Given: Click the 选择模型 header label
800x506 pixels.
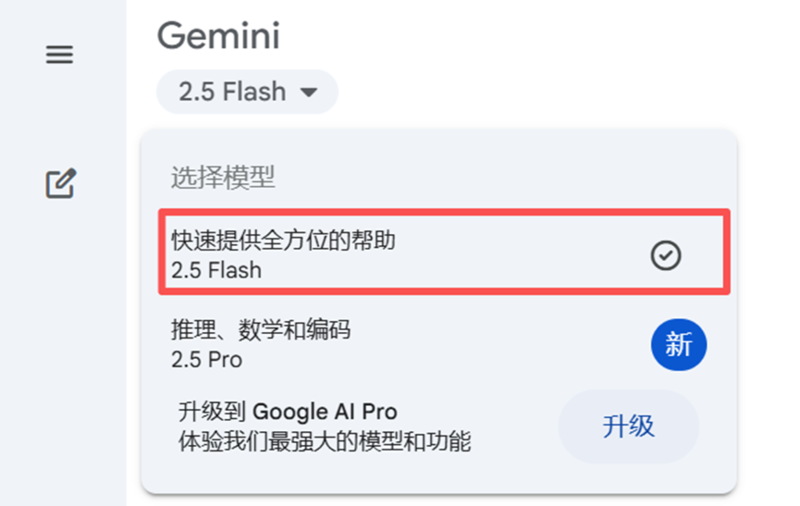Looking at the screenshot, I should [x=222, y=178].
